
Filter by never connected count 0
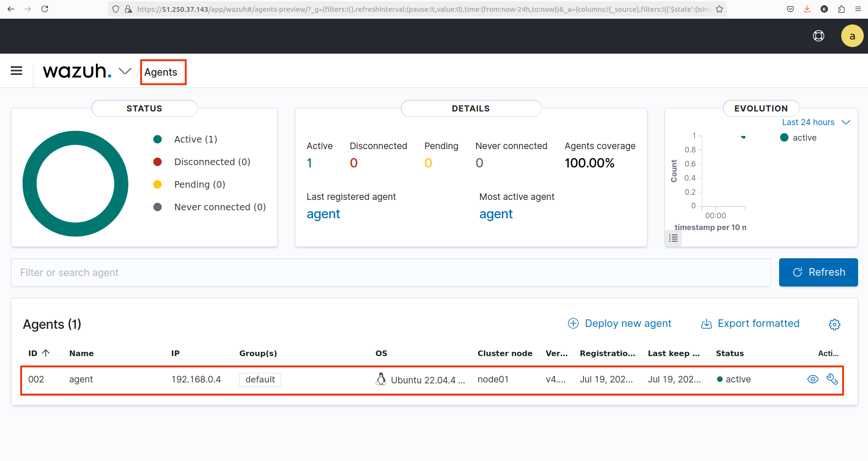tap(479, 163)
